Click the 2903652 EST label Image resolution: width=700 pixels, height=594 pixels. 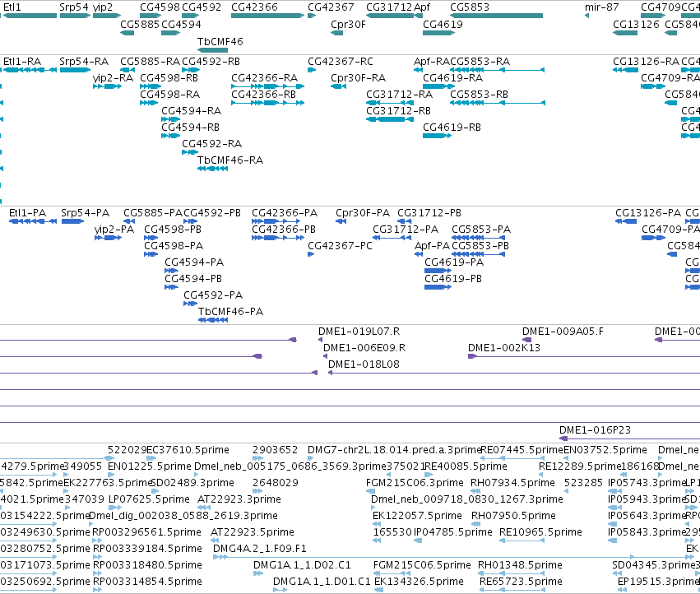point(275,450)
